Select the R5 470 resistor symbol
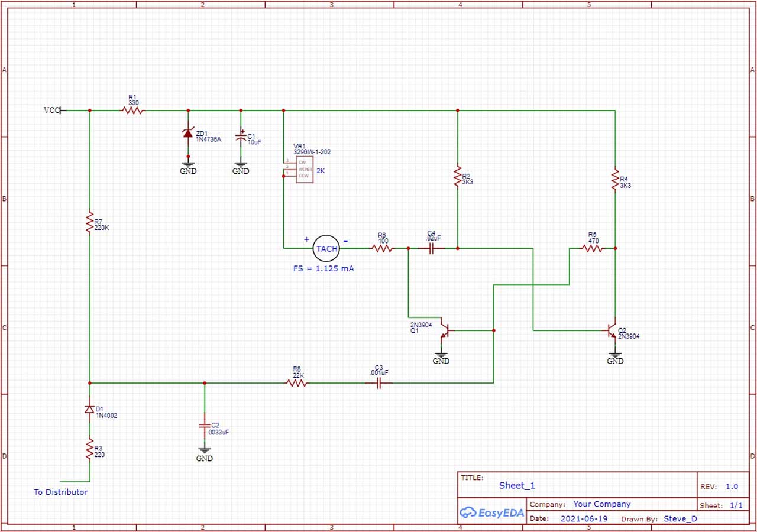 (x=593, y=249)
